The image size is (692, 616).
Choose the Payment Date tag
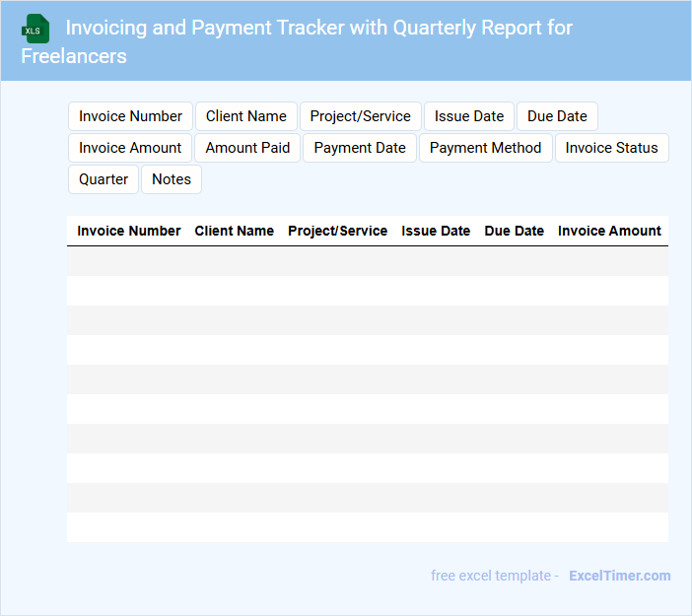(x=360, y=148)
